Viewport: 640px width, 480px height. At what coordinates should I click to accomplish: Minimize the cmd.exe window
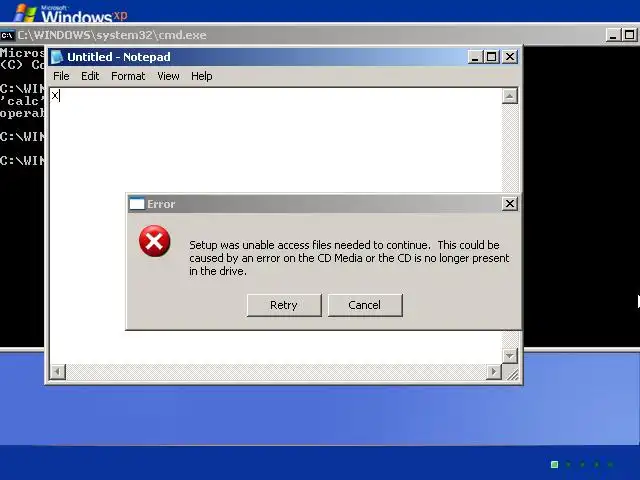613,35
